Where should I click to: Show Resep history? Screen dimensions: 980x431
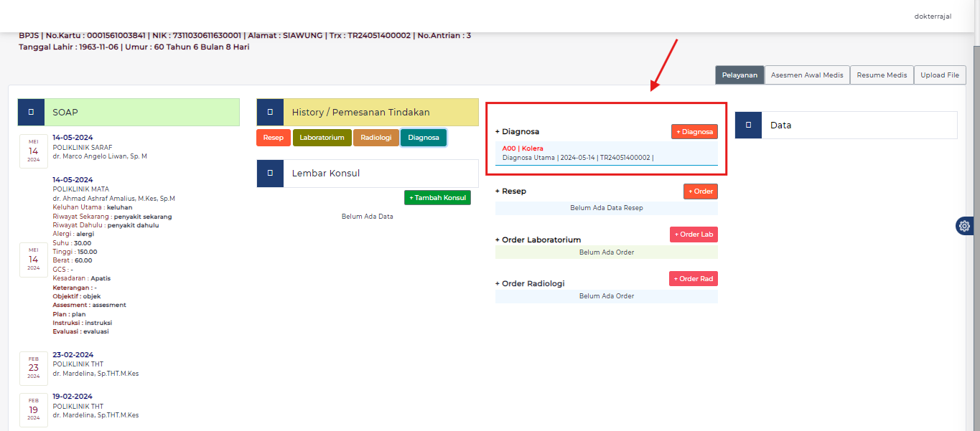pos(274,138)
